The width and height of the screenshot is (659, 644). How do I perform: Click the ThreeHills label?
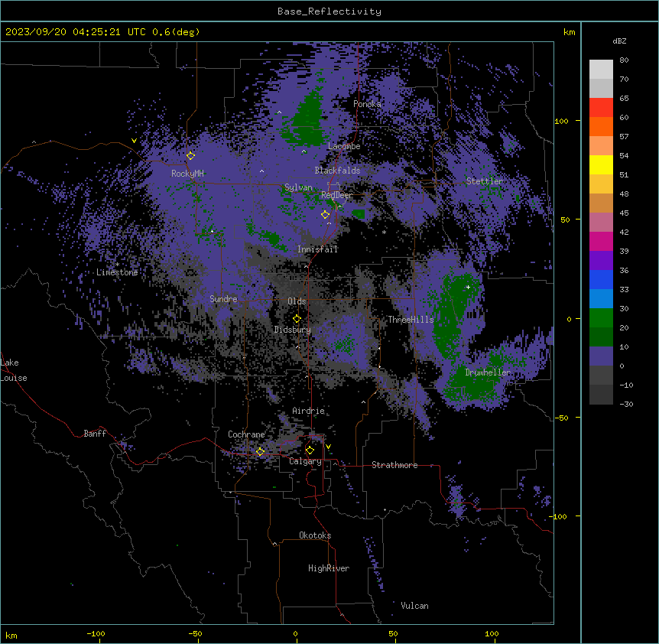click(x=411, y=320)
